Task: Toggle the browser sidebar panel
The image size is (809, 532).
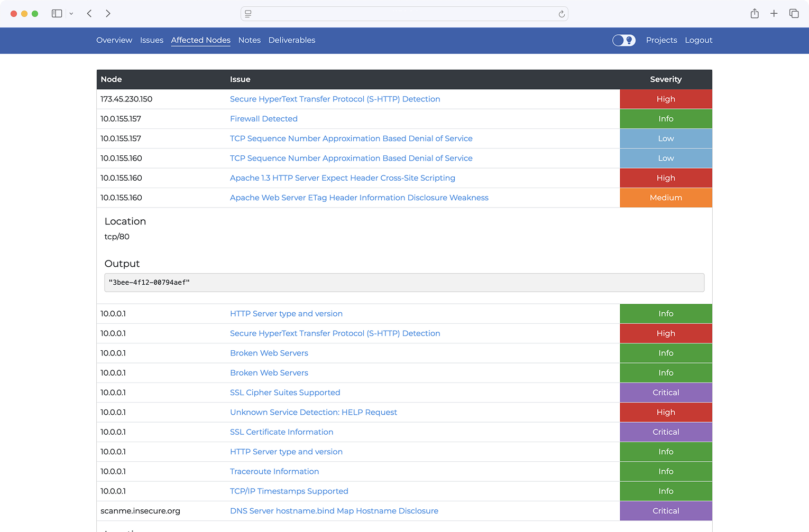Action: coord(57,13)
